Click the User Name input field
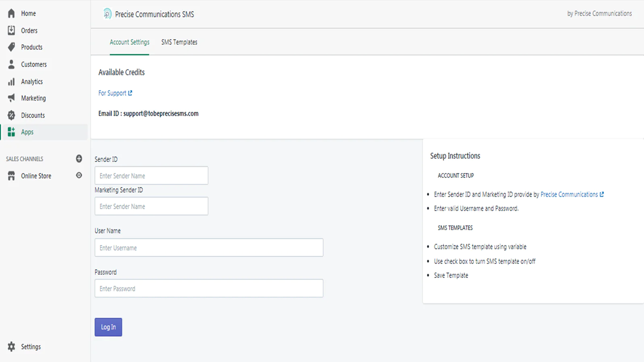This screenshot has height=362, width=644. (x=209, y=248)
